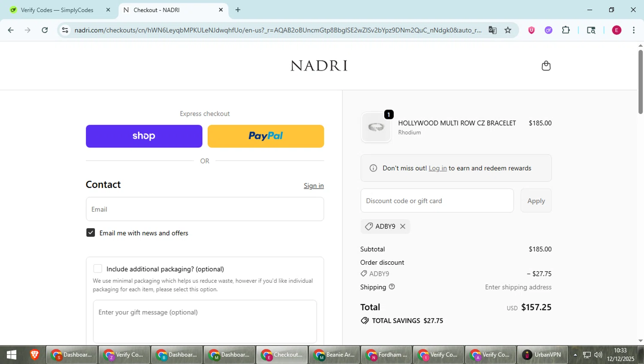Viewport: 644px width, 364px height.
Task: Bookmark this page with star icon
Action: pos(508,30)
